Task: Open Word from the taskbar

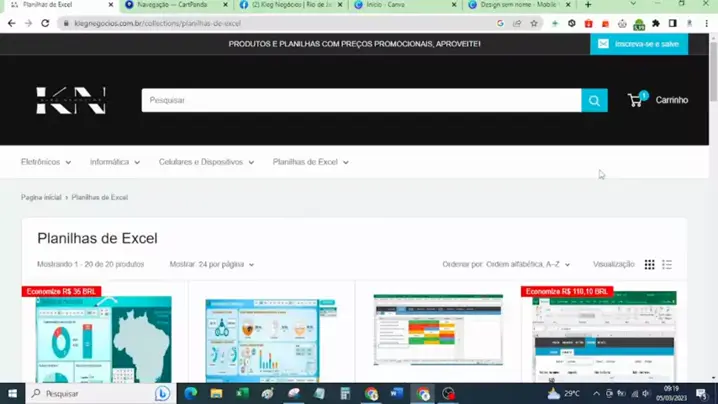Action: [396, 394]
